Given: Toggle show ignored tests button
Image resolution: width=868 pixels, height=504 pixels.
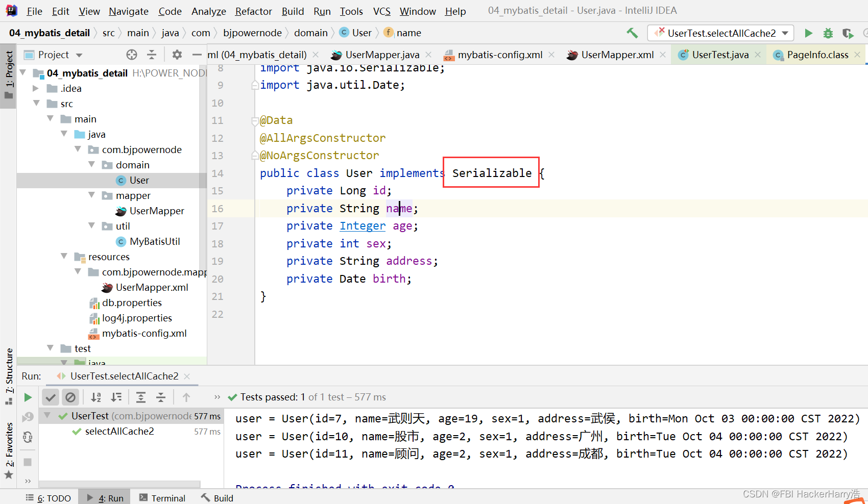Looking at the screenshot, I should (x=70, y=397).
